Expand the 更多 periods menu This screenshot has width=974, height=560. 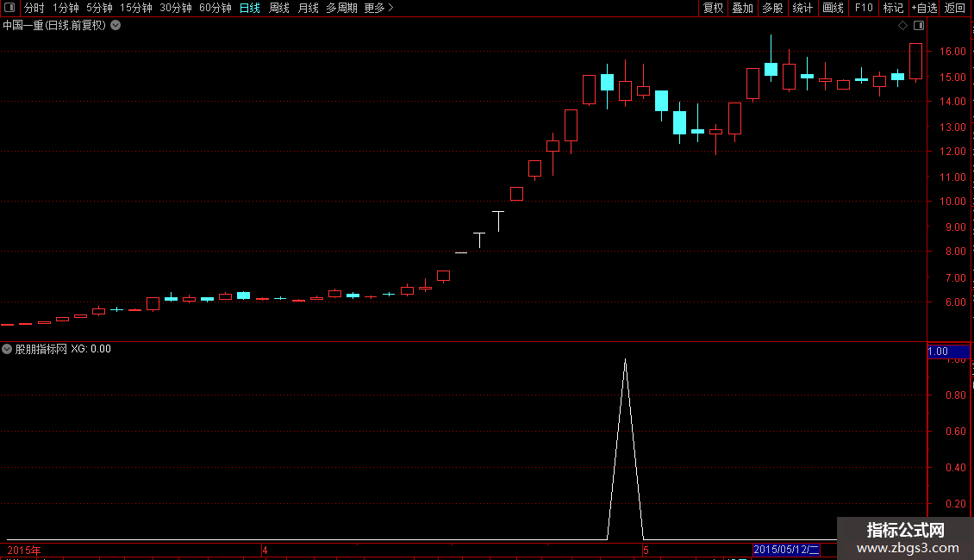point(378,8)
